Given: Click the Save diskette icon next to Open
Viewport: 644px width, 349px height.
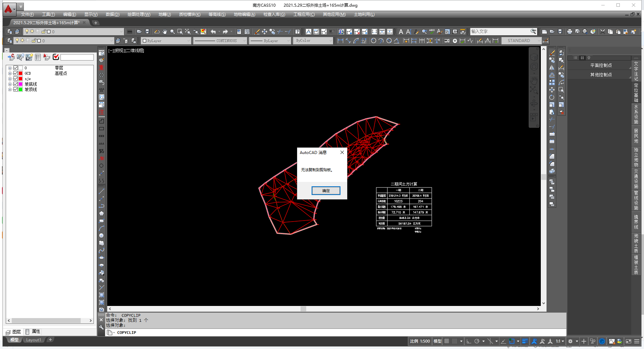Looking at the screenshot, I should tap(147, 32).
